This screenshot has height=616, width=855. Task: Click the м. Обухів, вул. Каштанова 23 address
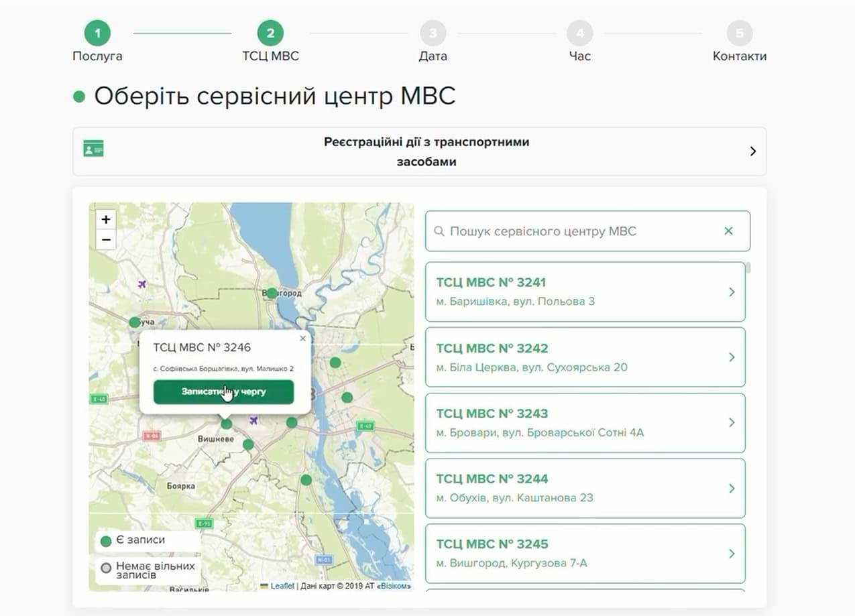click(x=515, y=497)
